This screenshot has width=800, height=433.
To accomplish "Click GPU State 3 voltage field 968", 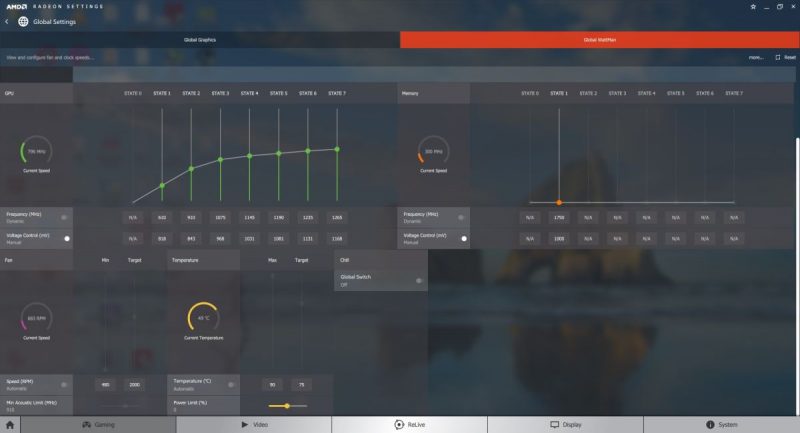I will click(x=220, y=238).
